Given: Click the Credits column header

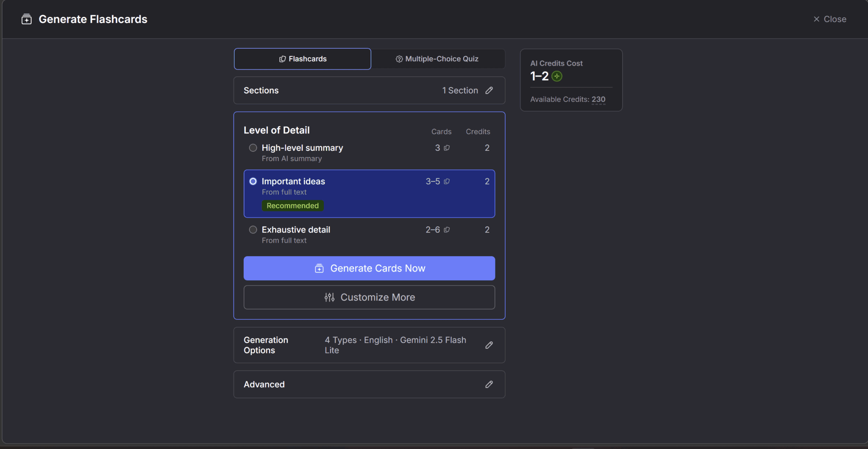Looking at the screenshot, I should [x=478, y=132].
